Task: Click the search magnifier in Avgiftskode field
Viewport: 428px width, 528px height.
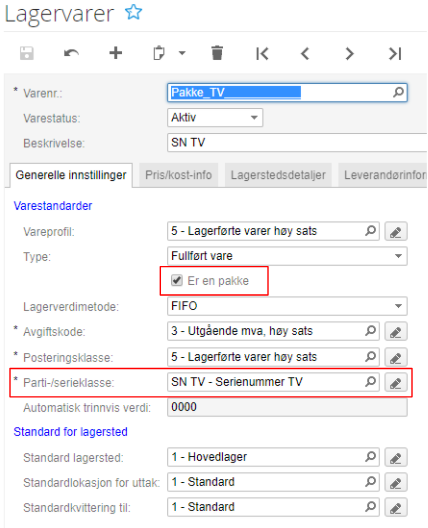Action: pyautogui.click(x=370, y=331)
